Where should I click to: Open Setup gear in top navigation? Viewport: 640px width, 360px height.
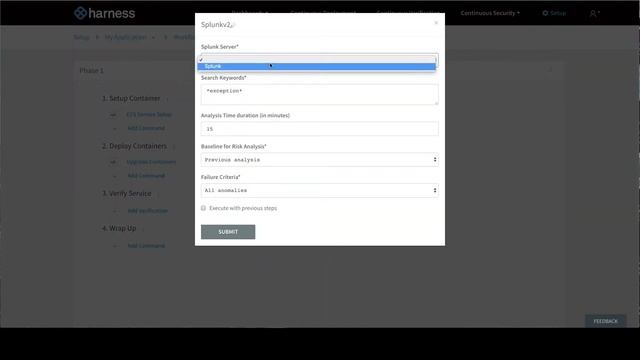pos(554,13)
